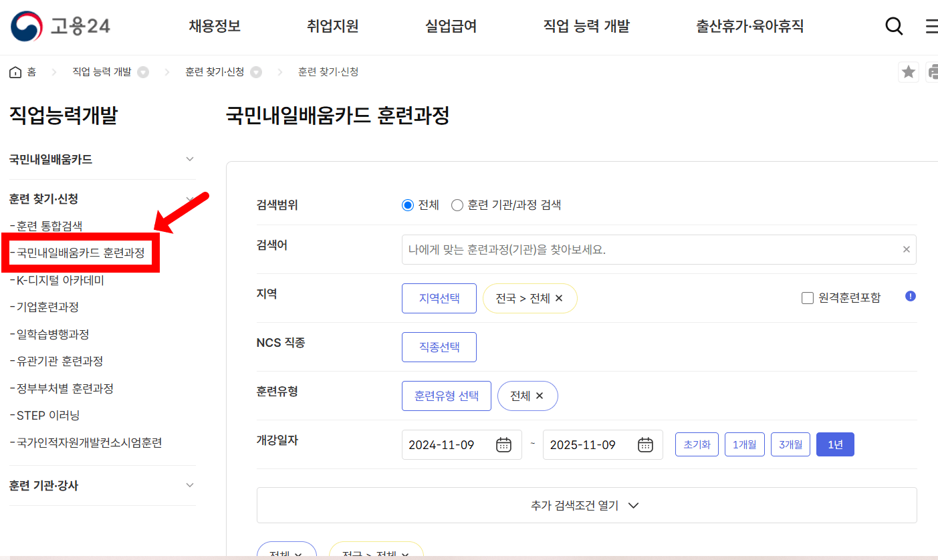Viewport: 938px width, 560px height.
Task: Select 훈련 기관/과정 검색 radio option
Action: pos(457,205)
